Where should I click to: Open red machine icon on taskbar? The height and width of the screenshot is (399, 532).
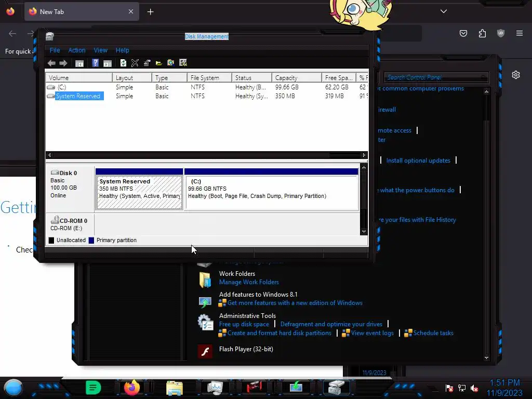pos(255,387)
